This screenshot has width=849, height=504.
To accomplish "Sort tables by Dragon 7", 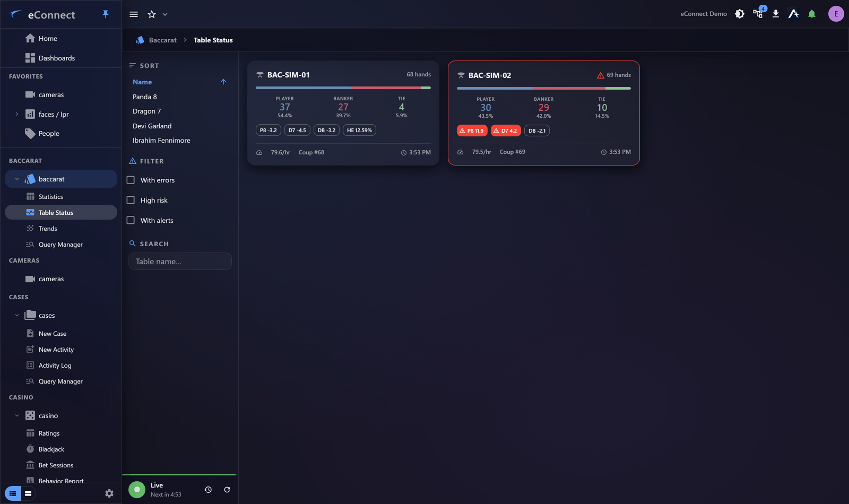I will click(147, 111).
